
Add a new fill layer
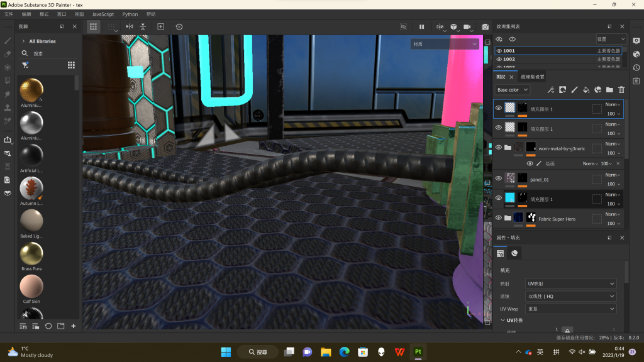point(586,90)
